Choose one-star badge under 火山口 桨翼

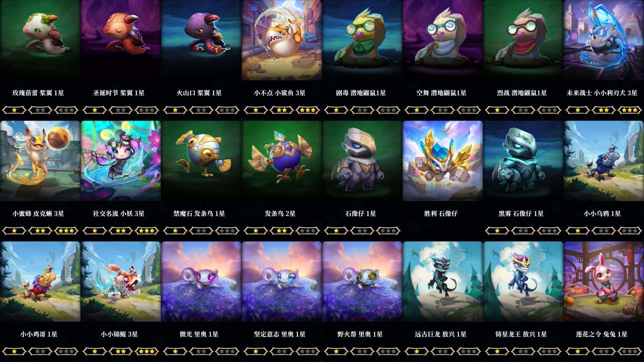click(x=175, y=110)
